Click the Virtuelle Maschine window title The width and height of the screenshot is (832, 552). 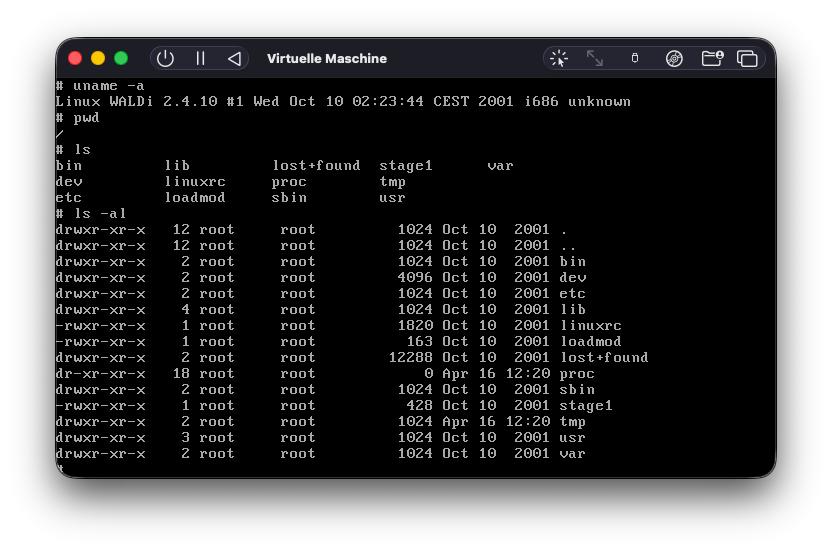(x=326, y=58)
